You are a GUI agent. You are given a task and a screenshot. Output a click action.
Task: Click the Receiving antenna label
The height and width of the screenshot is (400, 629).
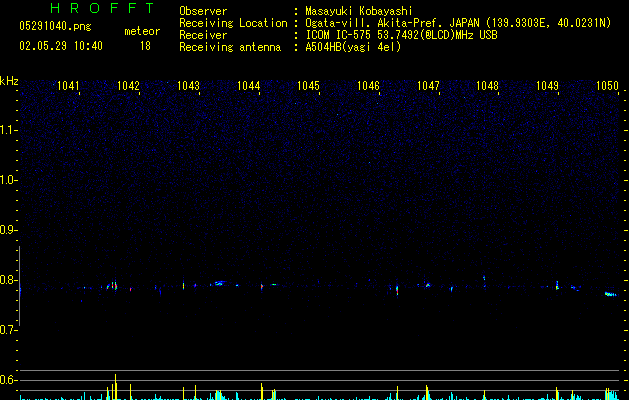(x=230, y=47)
